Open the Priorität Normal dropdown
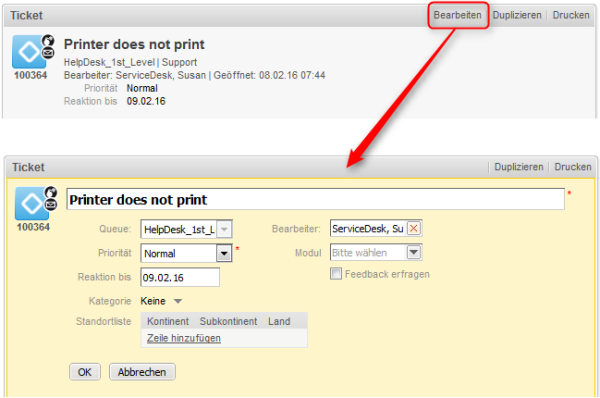The height and width of the screenshot is (398, 600). [224, 253]
